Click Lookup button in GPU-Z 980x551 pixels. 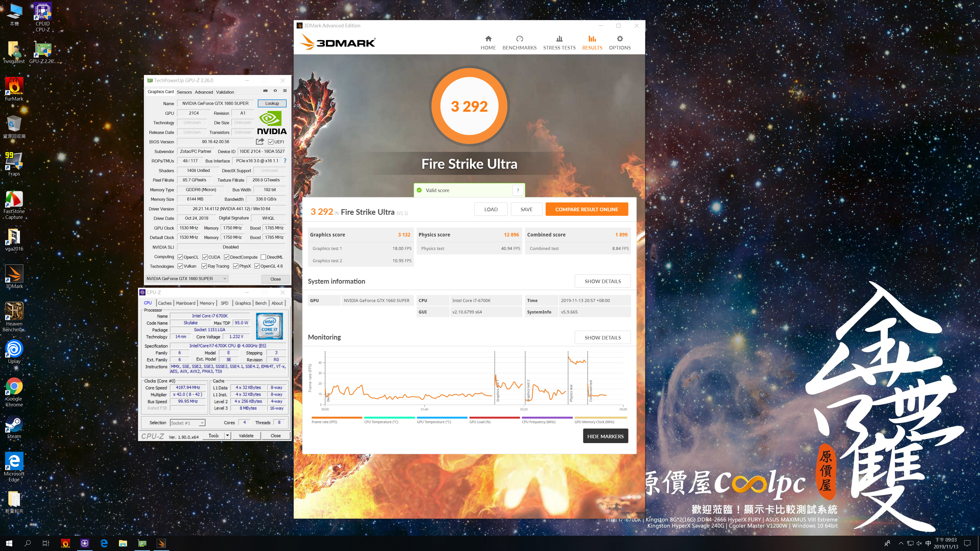click(272, 103)
